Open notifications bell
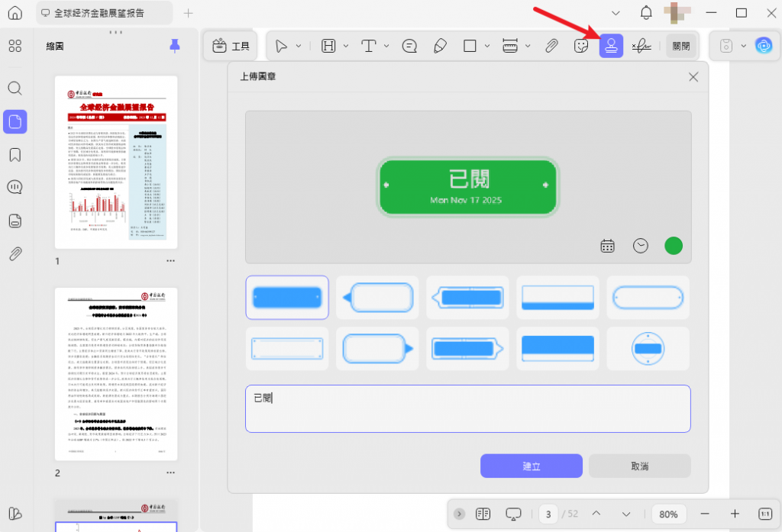The width and height of the screenshot is (782, 532). pos(646,13)
